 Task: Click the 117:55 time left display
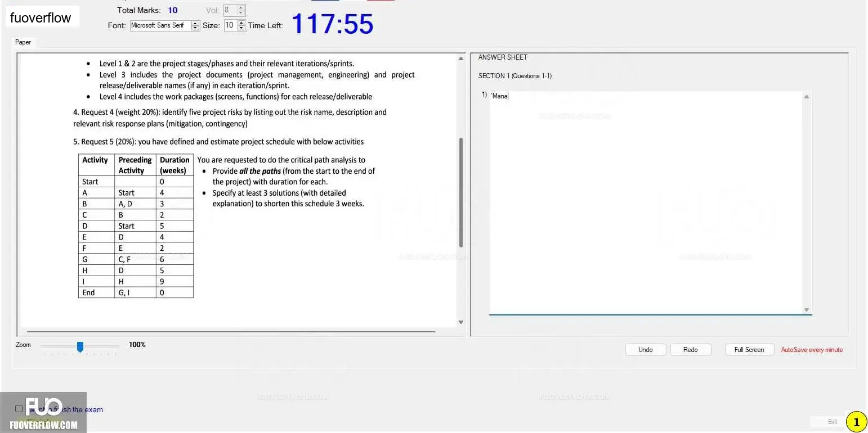click(332, 24)
